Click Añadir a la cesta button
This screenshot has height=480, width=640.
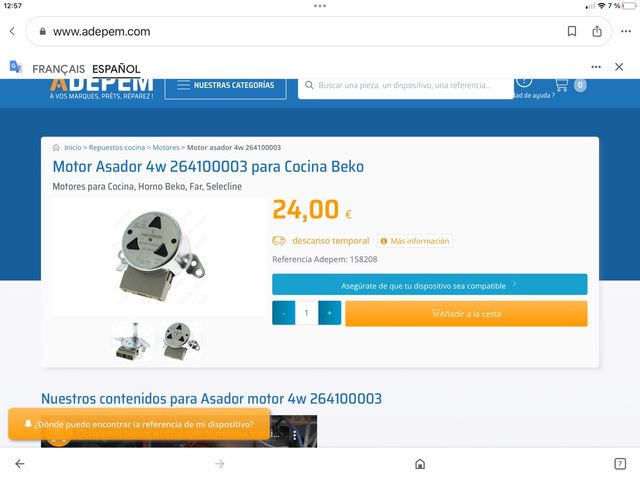[x=466, y=313]
